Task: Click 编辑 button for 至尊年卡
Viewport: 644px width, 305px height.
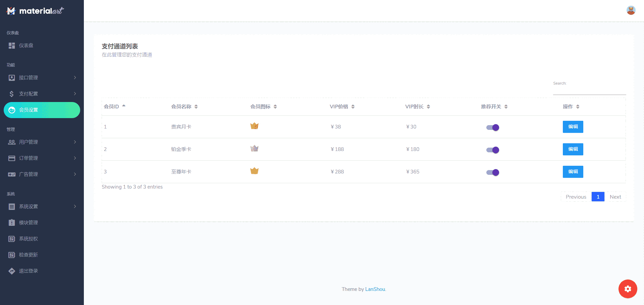Action: point(573,172)
